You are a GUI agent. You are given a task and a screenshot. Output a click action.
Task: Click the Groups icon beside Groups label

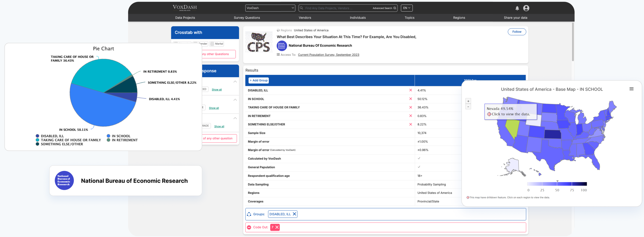[249, 214]
